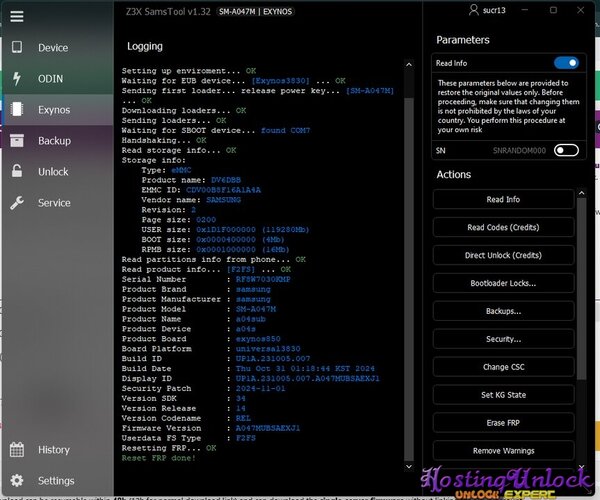Screen dimensions: 600x500
Task: Expand the Security... options
Action: coord(503,340)
